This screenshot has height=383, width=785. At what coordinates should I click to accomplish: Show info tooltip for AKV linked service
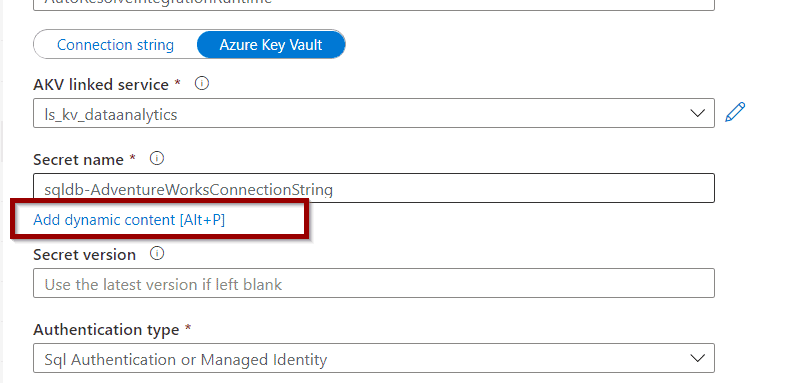click(x=202, y=84)
